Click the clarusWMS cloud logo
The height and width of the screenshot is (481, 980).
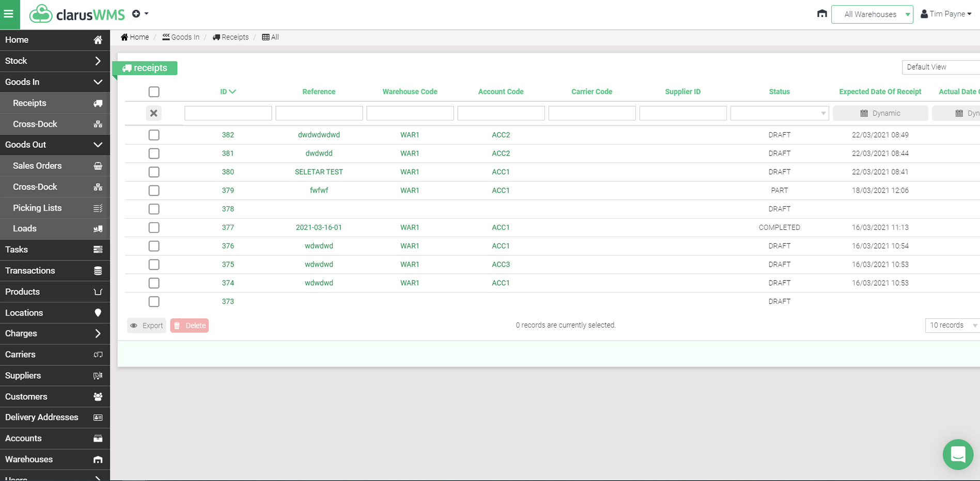point(41,14)
